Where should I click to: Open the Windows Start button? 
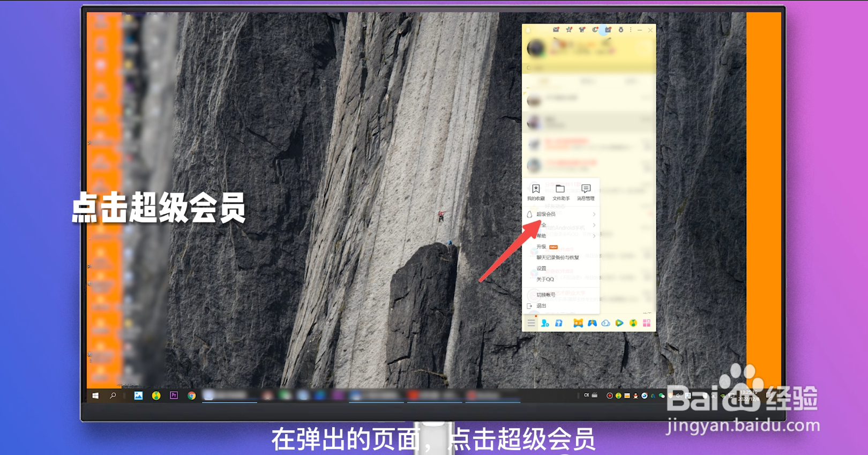(95, 396)
